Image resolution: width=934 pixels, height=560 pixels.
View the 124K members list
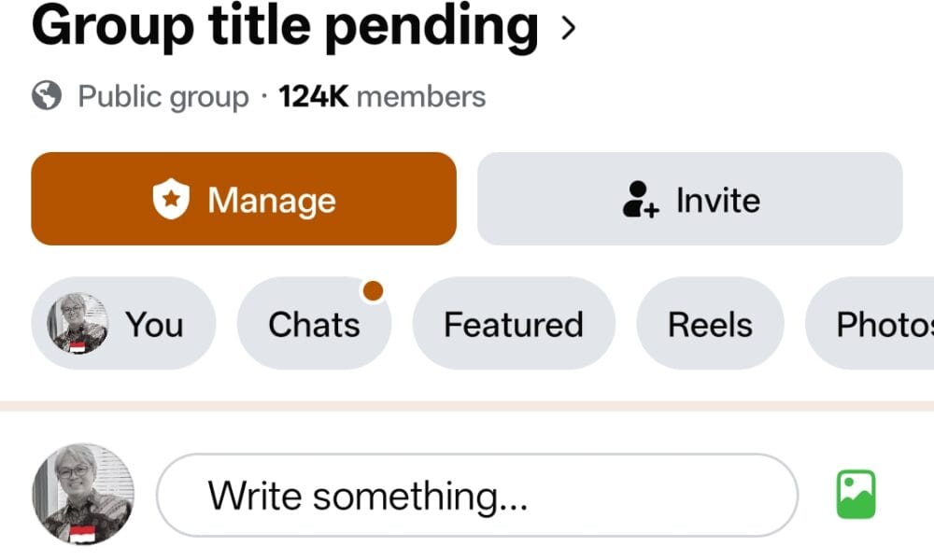tap(382, 96)
